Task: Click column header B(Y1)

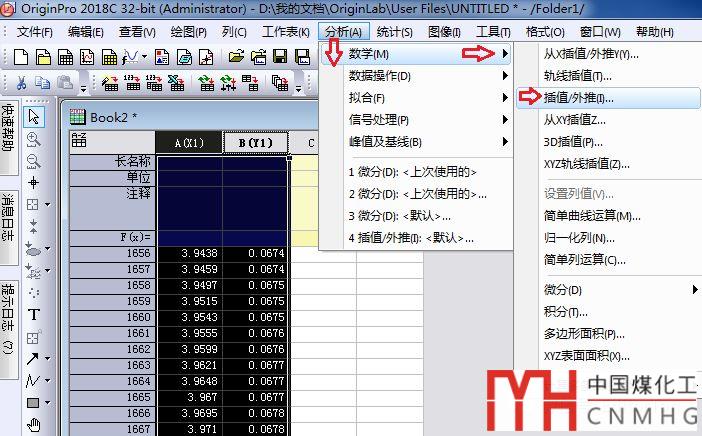Action: pyautogui.click(x=255, y=143)
